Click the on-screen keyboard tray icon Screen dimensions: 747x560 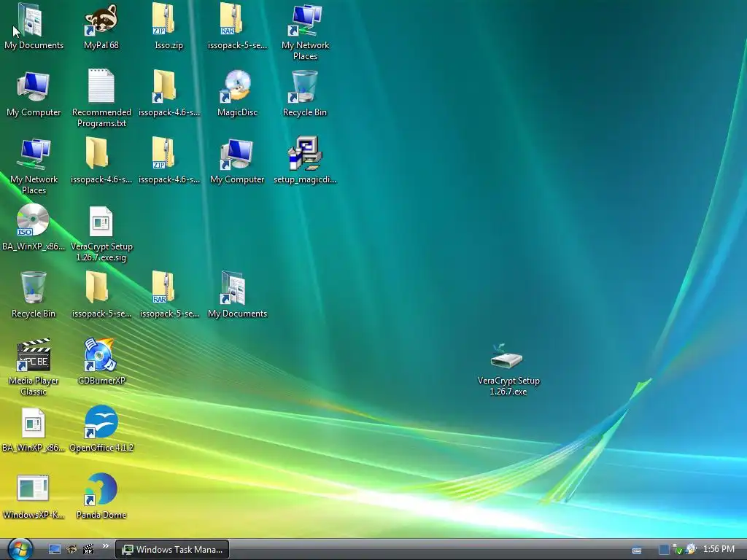point(636,550)
